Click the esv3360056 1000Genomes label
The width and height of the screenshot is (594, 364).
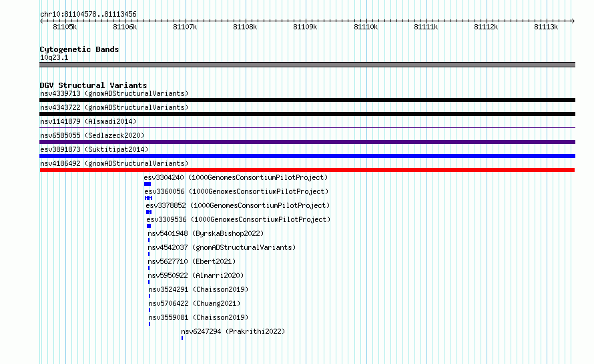pyautogui.click(x=236, y=191)
